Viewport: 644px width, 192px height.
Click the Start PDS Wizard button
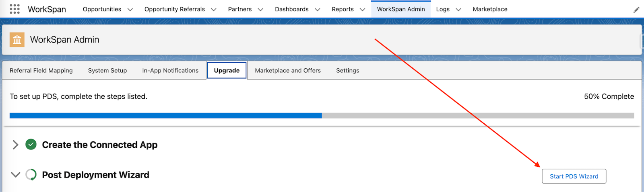[574, 176]
